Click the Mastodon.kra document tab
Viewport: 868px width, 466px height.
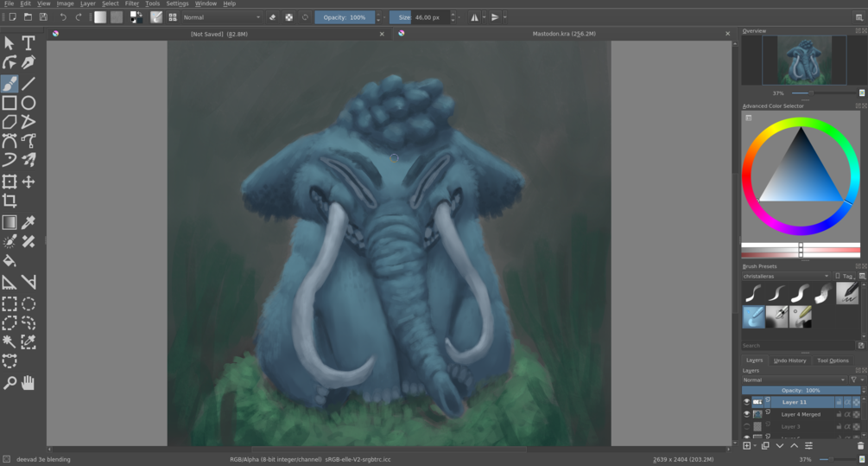point(563,34)
